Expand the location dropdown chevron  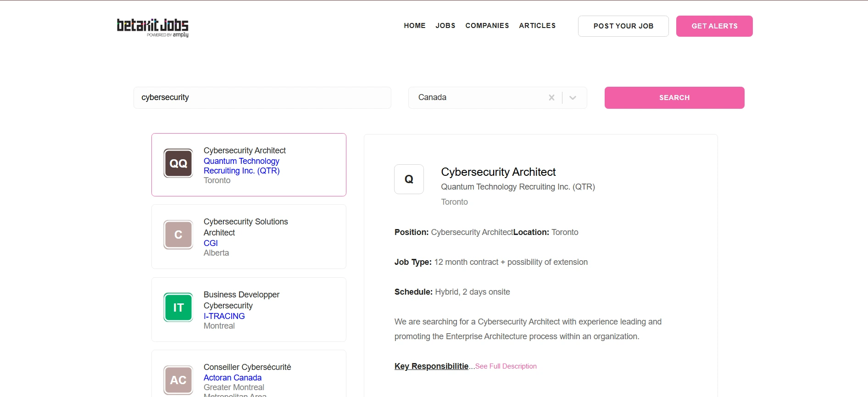[573, 97]
